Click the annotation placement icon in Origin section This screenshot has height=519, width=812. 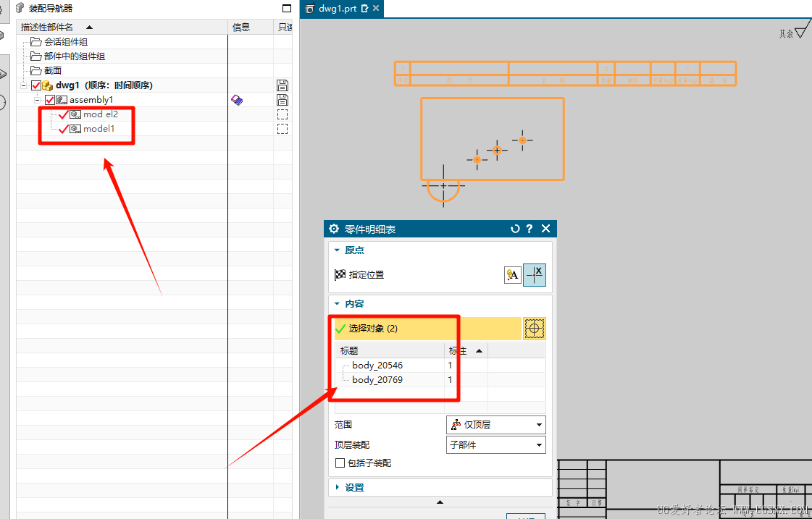click(x=512, y=275)
